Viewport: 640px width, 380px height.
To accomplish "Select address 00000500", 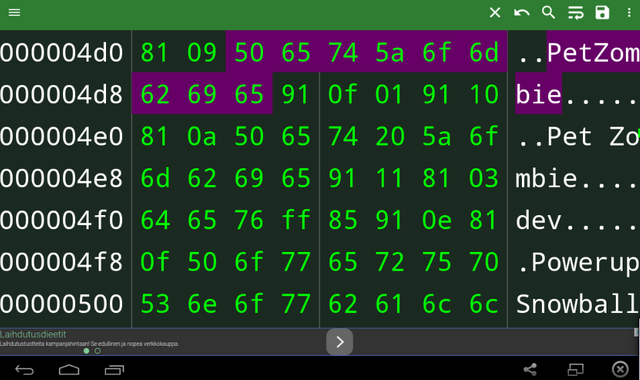I will (x=61, y=304).
